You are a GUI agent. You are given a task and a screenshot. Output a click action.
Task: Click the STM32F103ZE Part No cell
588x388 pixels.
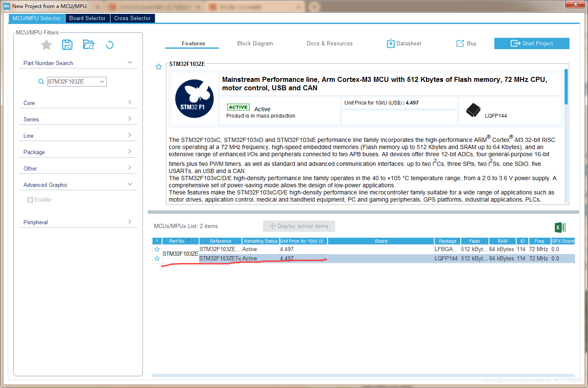pyautogui.click(x=181, y=254)
